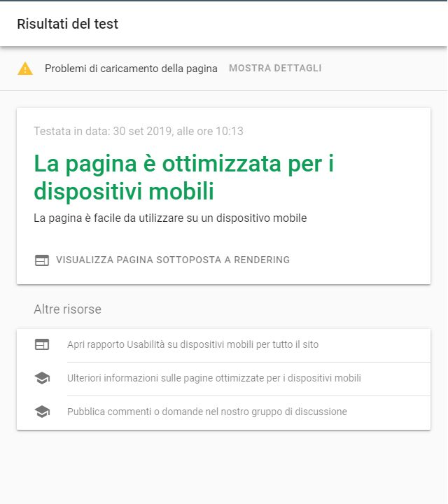Click empty page area below resources list
The width and height of the screenshot is (448, 504).
tap(224, 466)
